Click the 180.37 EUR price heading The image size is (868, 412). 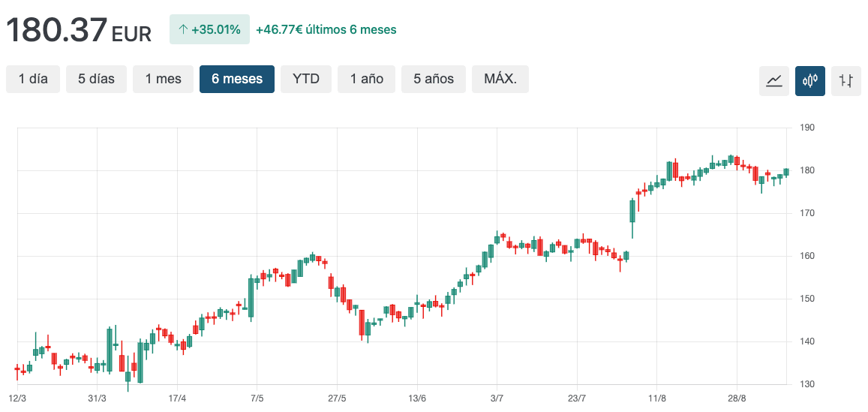tap(79, 30)
